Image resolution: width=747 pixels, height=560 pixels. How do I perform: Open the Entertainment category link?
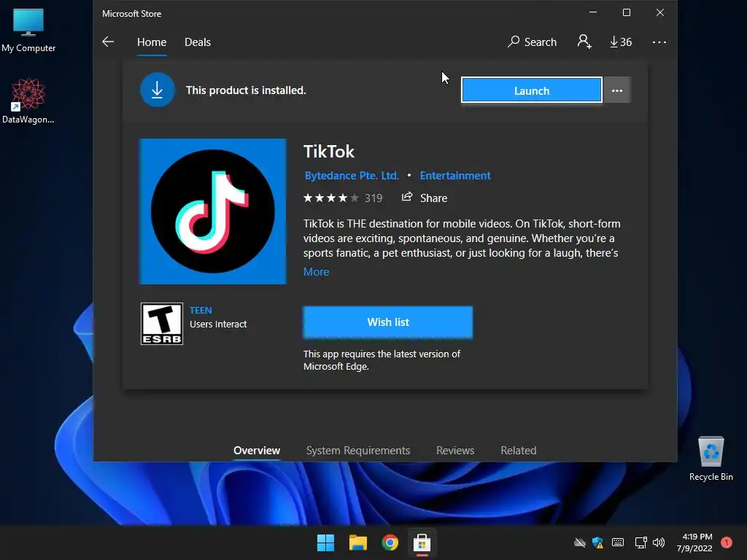click(x=455, y=176)
